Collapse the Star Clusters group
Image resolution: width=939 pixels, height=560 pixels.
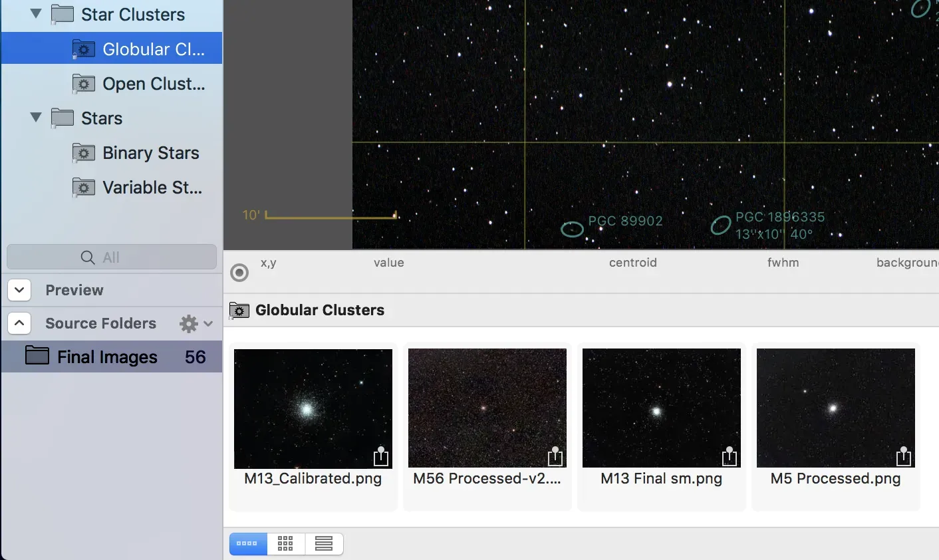pos(35,13)
